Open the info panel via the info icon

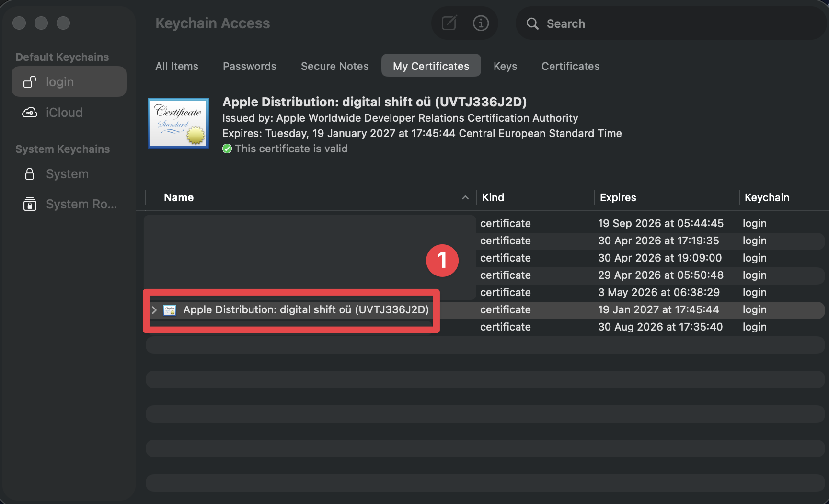point(481,23)
